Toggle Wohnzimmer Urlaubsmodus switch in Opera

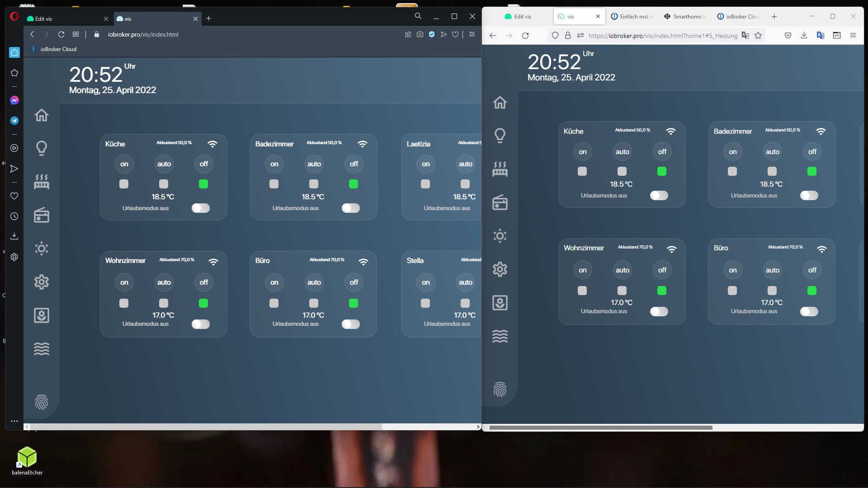(x=201, y=324)
